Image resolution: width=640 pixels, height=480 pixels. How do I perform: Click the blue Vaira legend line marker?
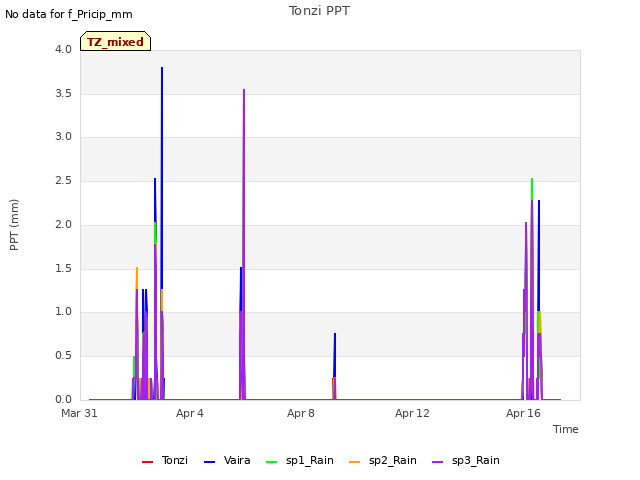click(209, 462)
